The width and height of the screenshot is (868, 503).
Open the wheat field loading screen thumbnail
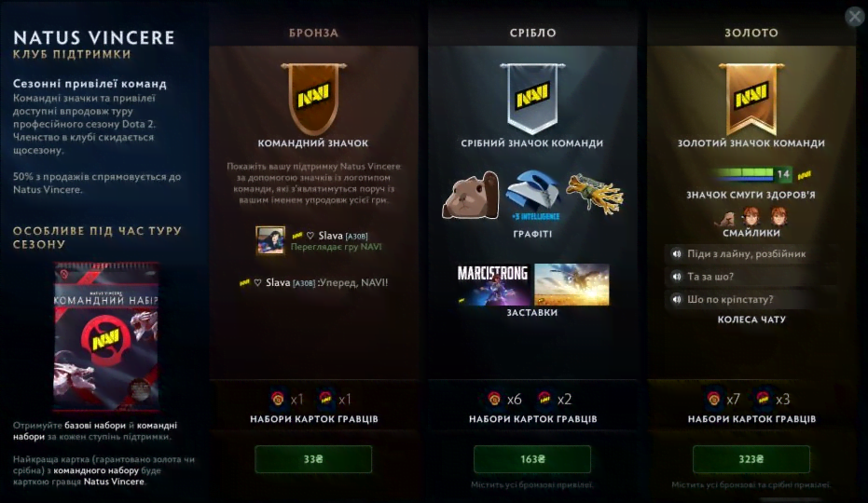pos(572,285)
